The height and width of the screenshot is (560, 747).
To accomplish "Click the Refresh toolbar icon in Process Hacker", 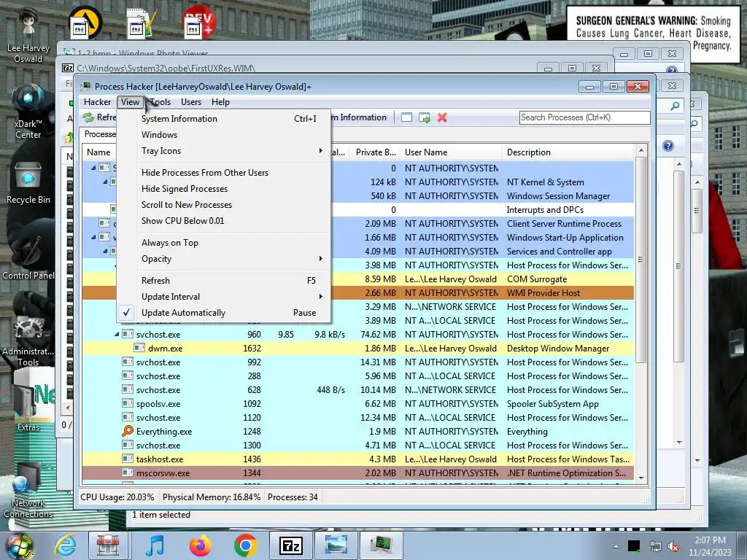I will point(88,117).
